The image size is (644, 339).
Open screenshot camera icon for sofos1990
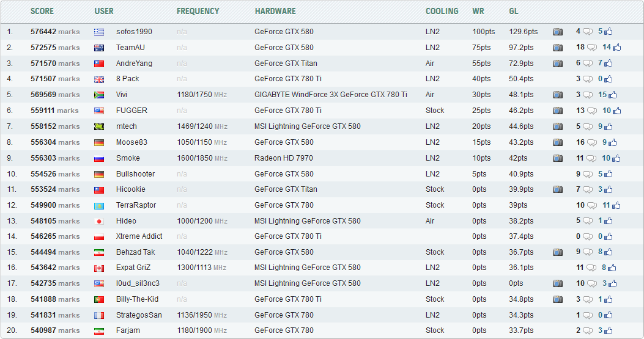click(x=557, y=32)
